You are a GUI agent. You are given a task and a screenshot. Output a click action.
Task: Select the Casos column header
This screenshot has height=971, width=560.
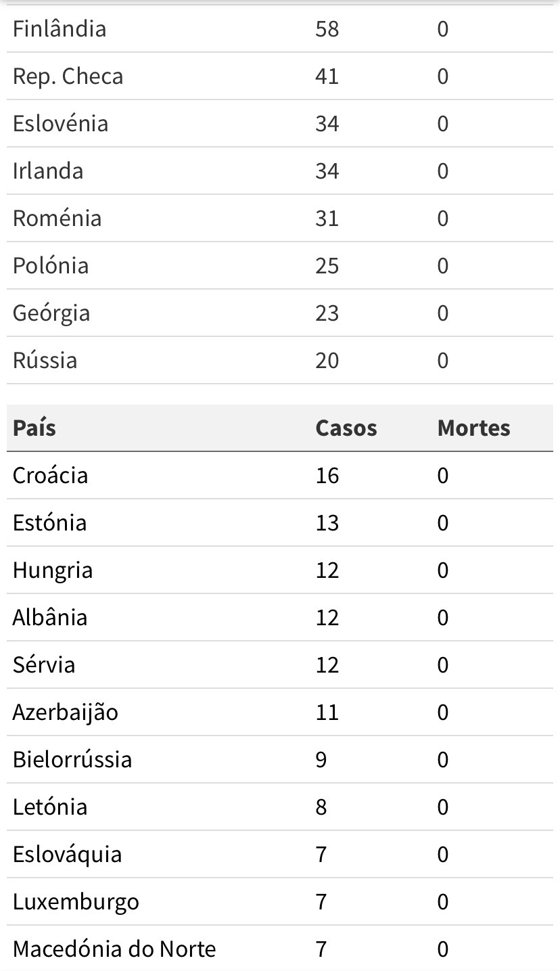346,428
